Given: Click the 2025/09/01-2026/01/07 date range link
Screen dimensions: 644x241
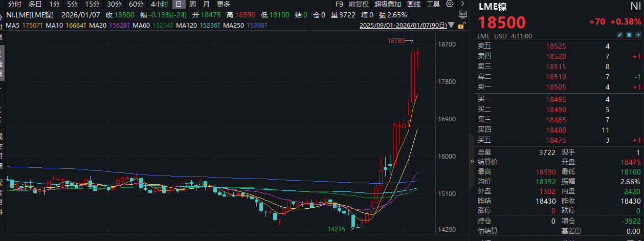Looking at the screenshot, I should click(403, 25).
